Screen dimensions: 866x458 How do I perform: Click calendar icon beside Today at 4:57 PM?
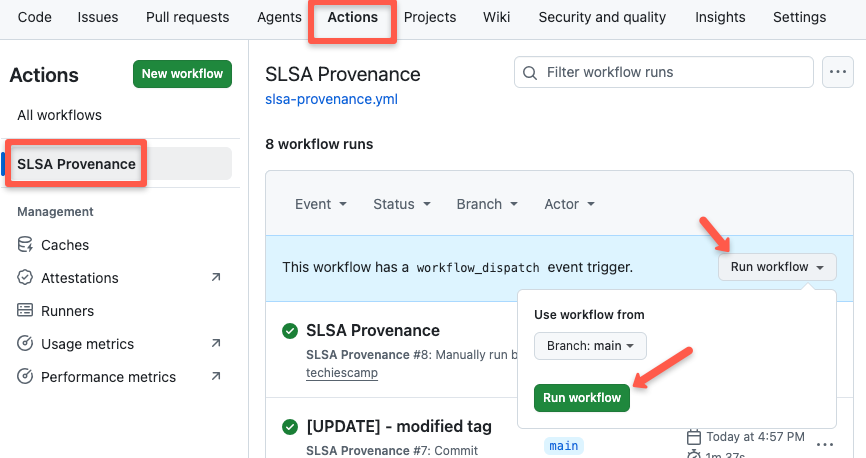click(694, 437)
